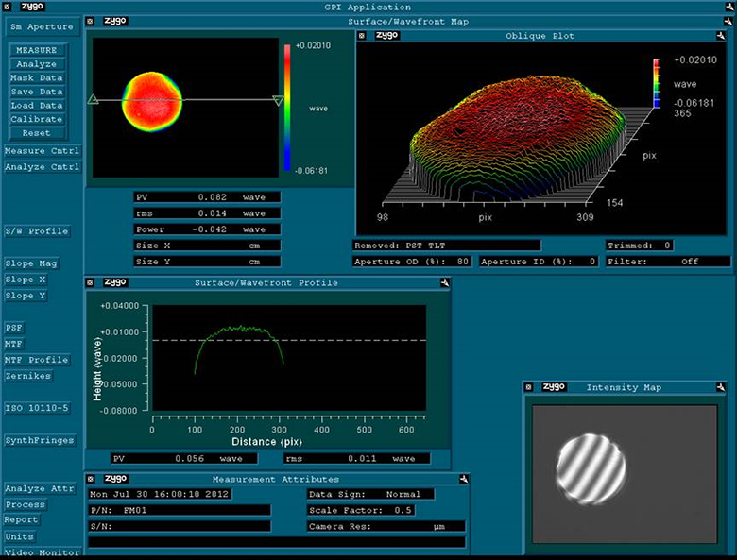The height and width of the screenshot is (560, 737).
Task: Click the Trimmed: 0 field
Action: point(640,246)
